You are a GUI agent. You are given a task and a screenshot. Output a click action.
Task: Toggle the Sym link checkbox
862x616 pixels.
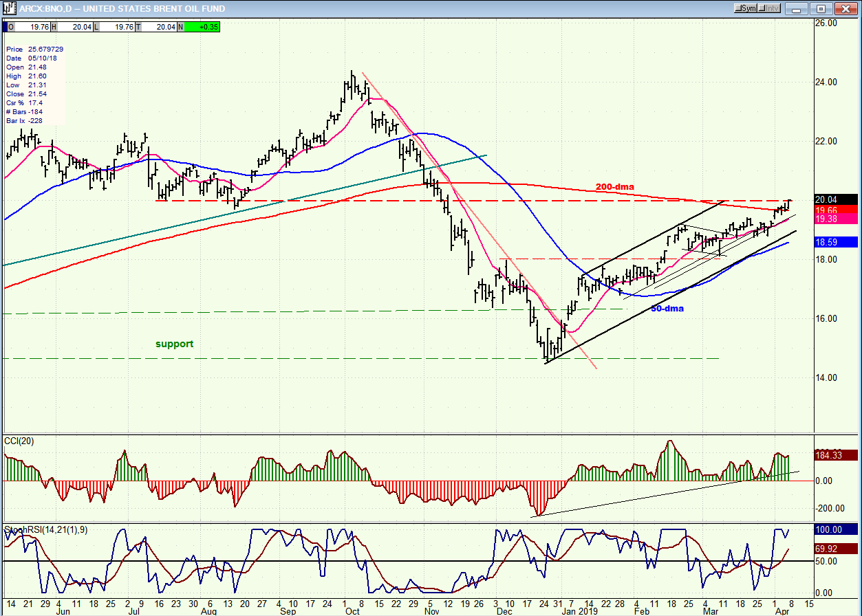tap(746, 8)
